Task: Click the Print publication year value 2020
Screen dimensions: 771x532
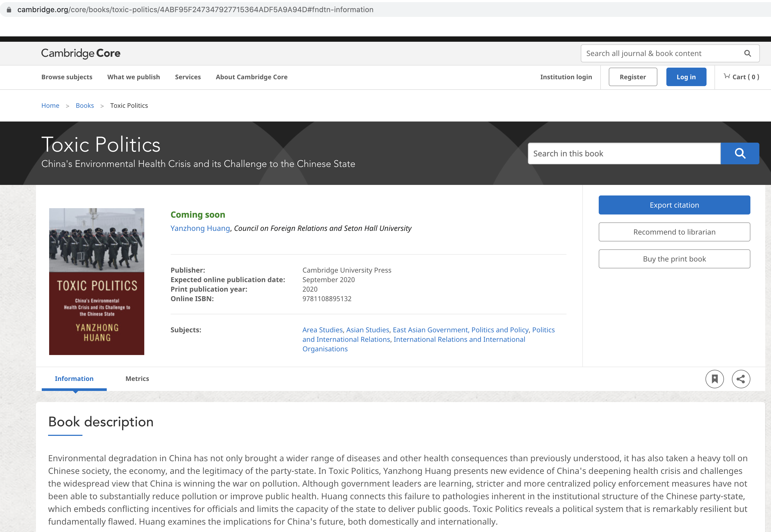Action: 310,289
